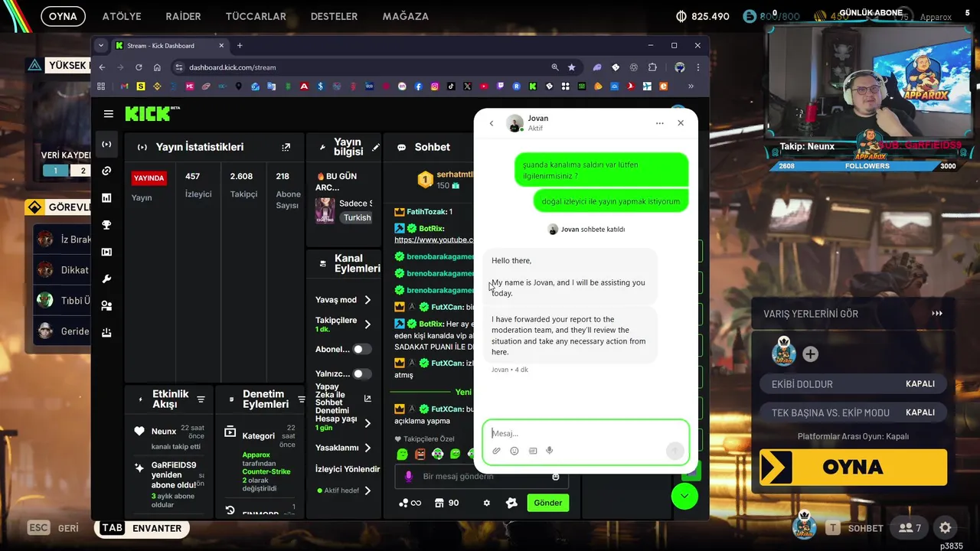Click the attachment paperclip in support chat

[x=496, y=451]
